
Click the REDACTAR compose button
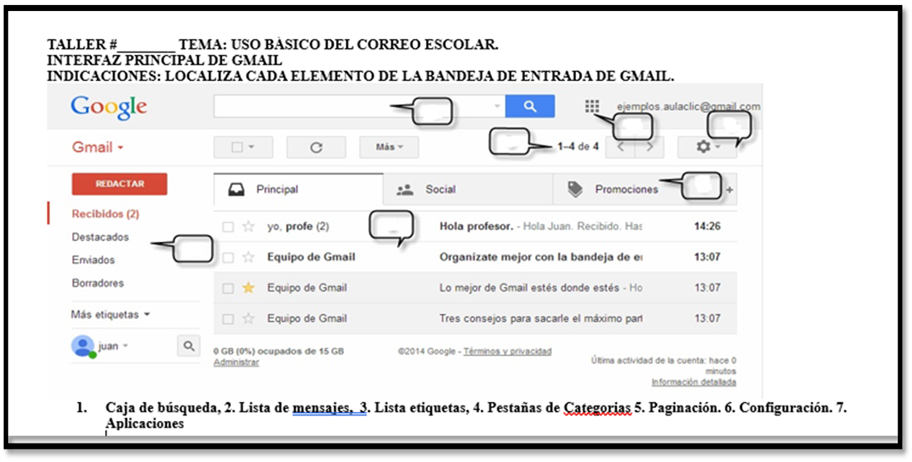[x=119, y=184]
